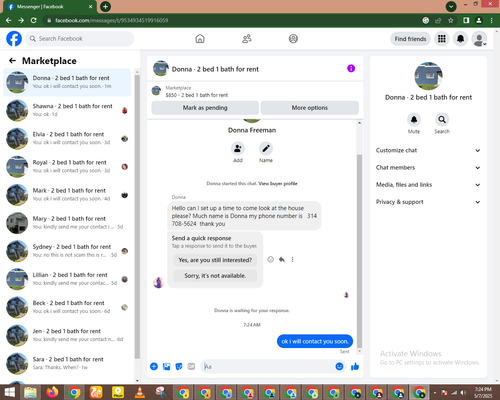Open the Facebook logo home link
The image size is (500, 400).
pyautogui.click(x=14, y=39)
